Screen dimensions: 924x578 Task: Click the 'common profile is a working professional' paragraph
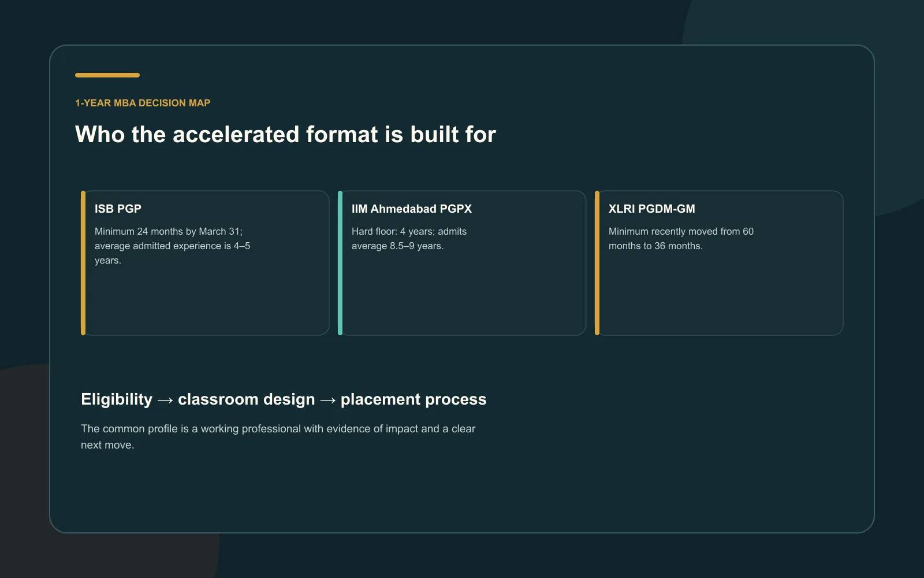[278, 437]
